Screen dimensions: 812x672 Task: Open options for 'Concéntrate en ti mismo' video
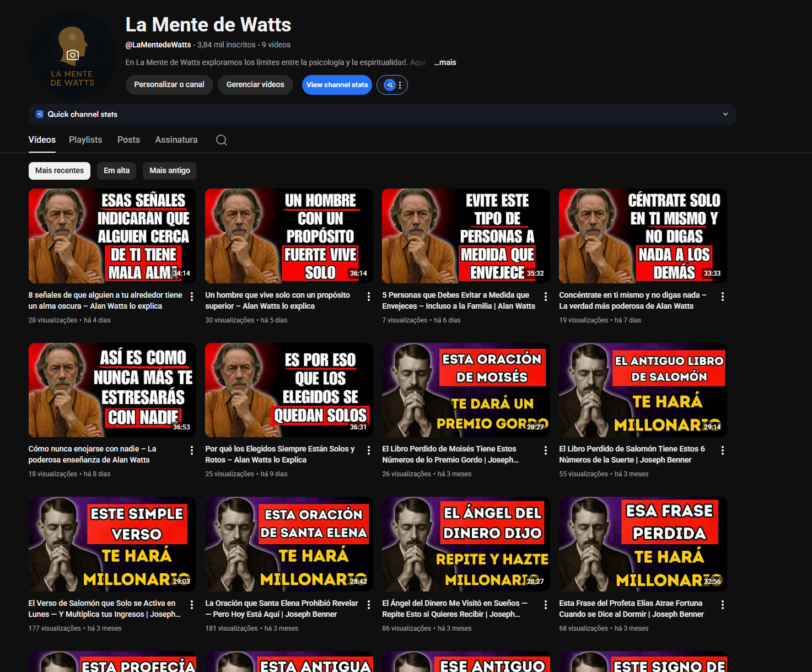[x=723, y=297]
